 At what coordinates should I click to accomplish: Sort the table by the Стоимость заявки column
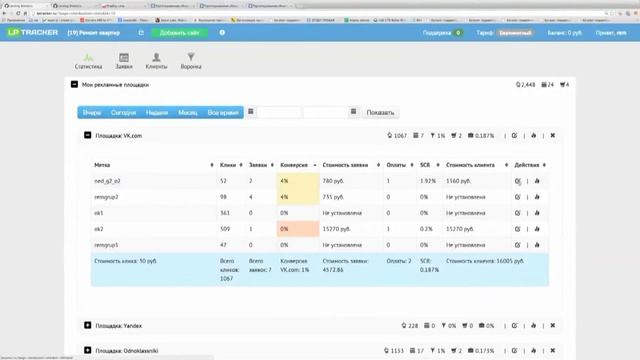pos(351,165)
